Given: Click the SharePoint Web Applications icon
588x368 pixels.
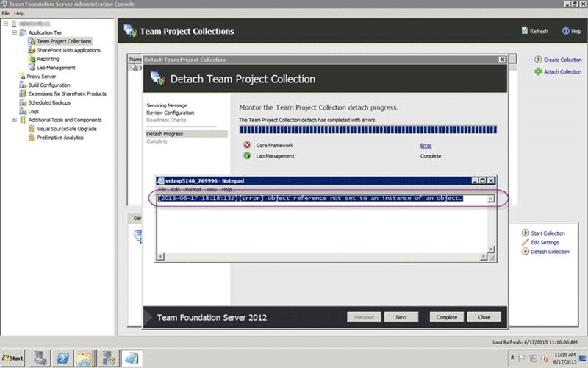Looking at the screenshot, I should (x=32, y=50).
